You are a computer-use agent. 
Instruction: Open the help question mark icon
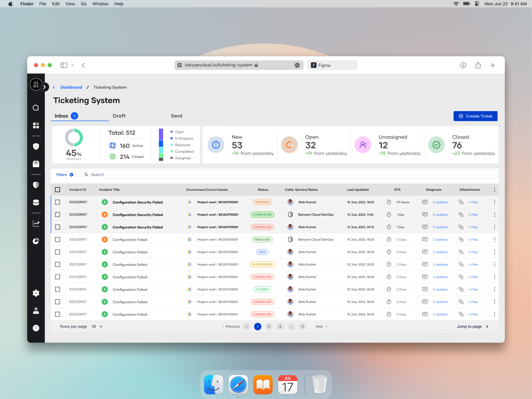[x=36, y=328]
